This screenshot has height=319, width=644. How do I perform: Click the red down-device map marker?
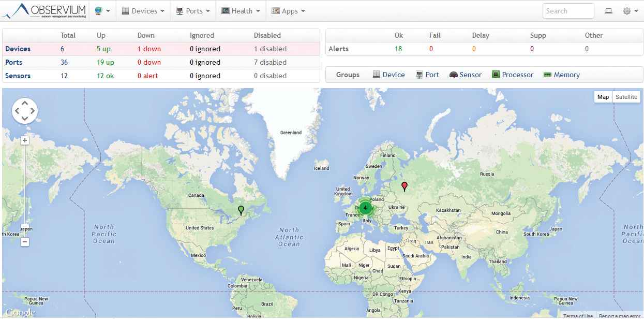[405, 186]
